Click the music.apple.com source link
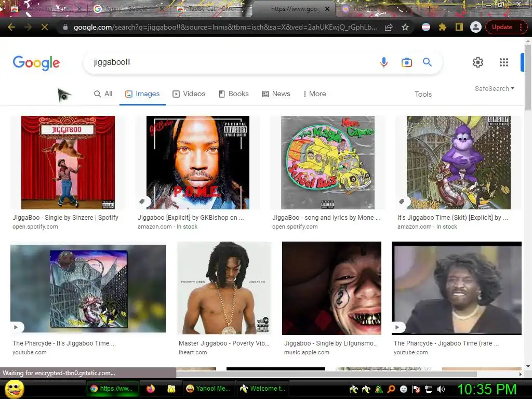 pos(307,353)
